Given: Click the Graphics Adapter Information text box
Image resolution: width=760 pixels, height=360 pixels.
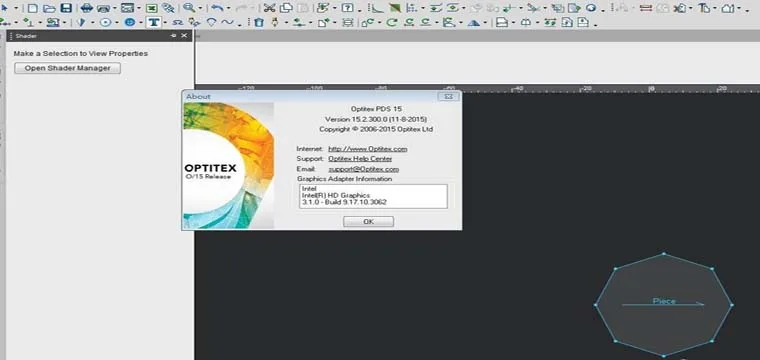Looking at the screenshot, I should point(373,196).
